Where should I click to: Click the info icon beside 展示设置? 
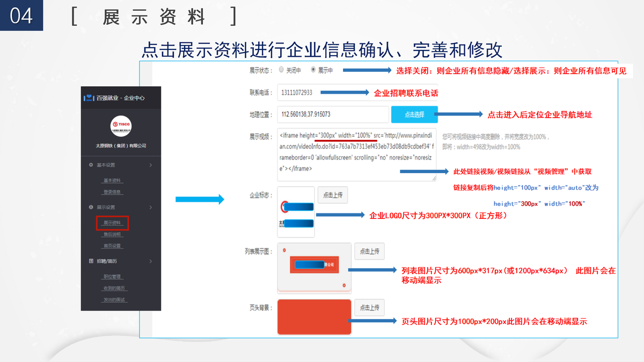(91, 207)
